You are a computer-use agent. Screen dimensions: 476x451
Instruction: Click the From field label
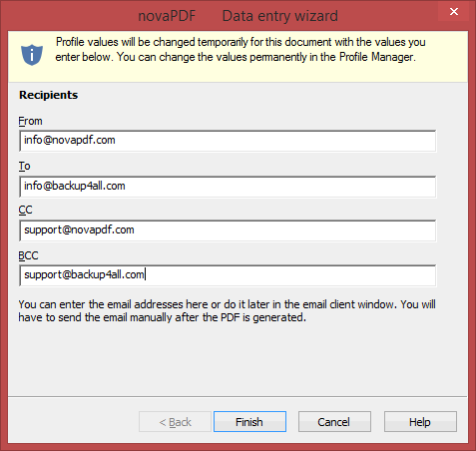[30, 121]
